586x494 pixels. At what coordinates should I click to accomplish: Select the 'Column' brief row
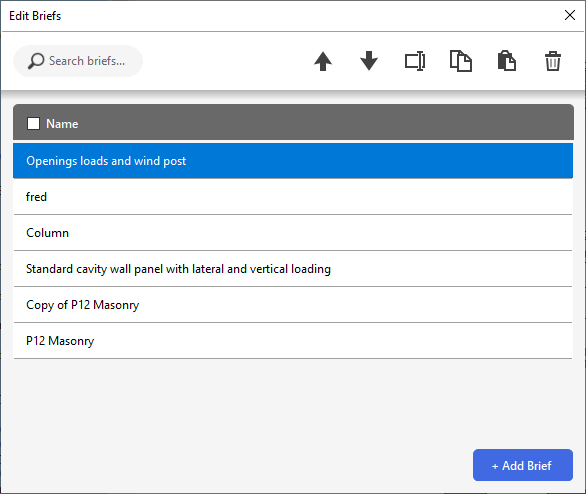pos(293,233)
